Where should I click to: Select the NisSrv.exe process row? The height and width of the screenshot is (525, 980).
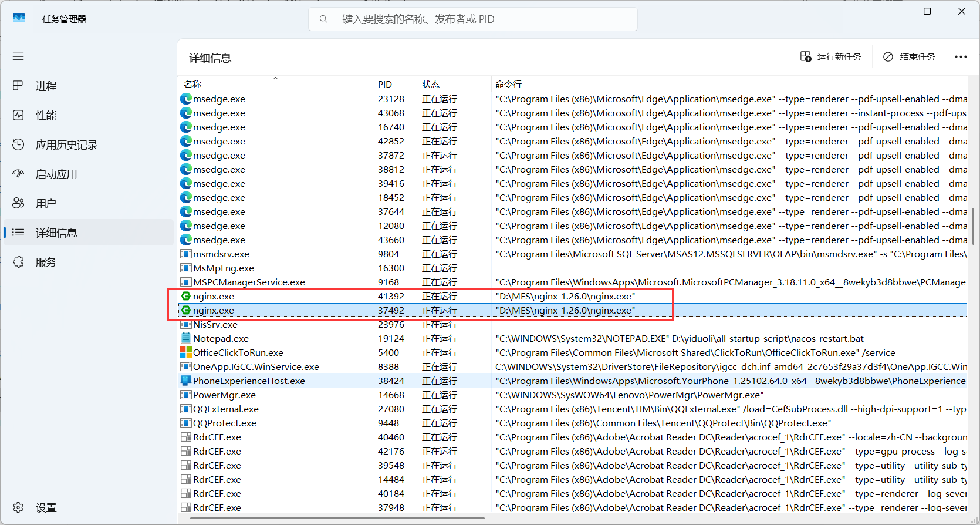(x=572, y=324)
